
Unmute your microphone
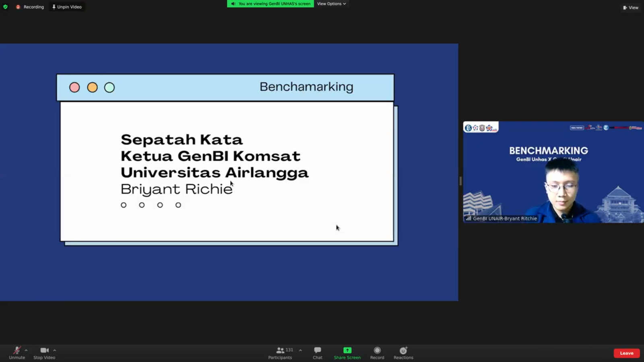[x=16, y=350]
